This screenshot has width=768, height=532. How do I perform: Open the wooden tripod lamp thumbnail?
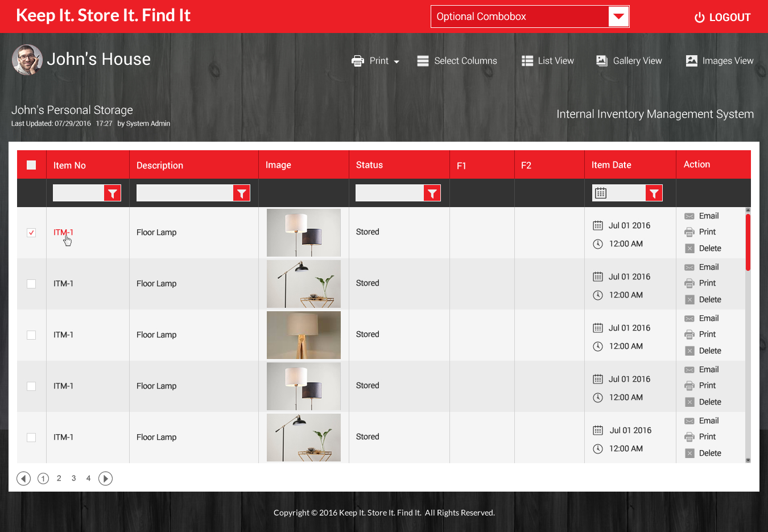click(x=304, y=335)
